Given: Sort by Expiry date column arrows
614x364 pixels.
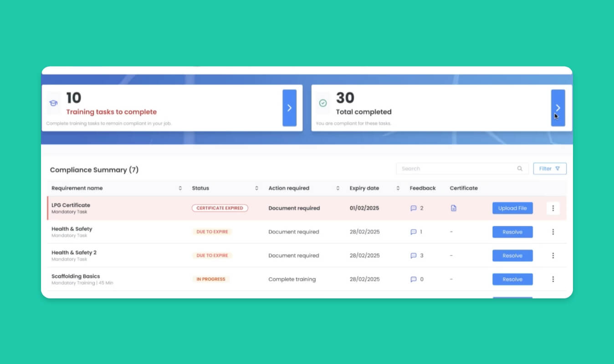Looking at the screenshot, I should coord(398,188).
